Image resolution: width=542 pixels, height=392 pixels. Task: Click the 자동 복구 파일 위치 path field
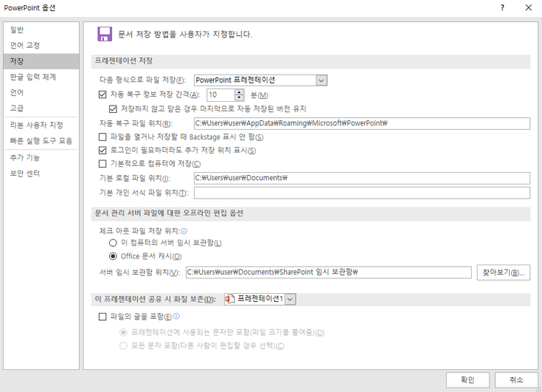click(362, 123)
